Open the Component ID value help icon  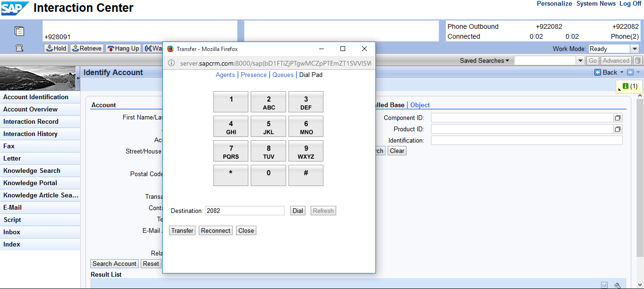(x=618, y=118)
